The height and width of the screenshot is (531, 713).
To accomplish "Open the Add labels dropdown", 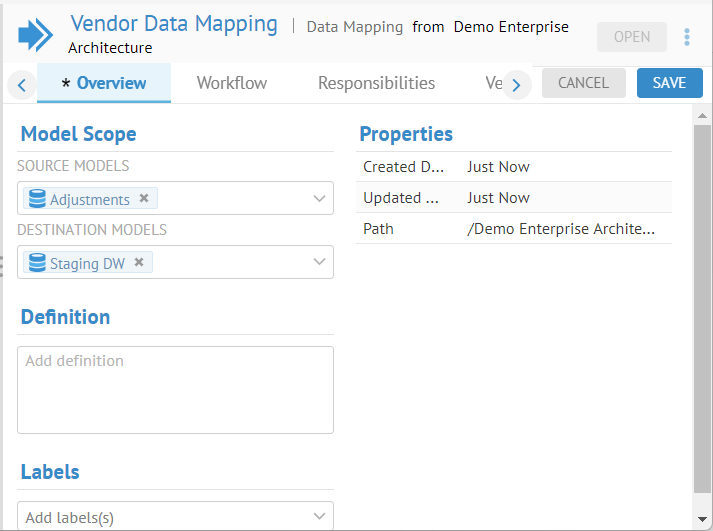I will [319, 517].
